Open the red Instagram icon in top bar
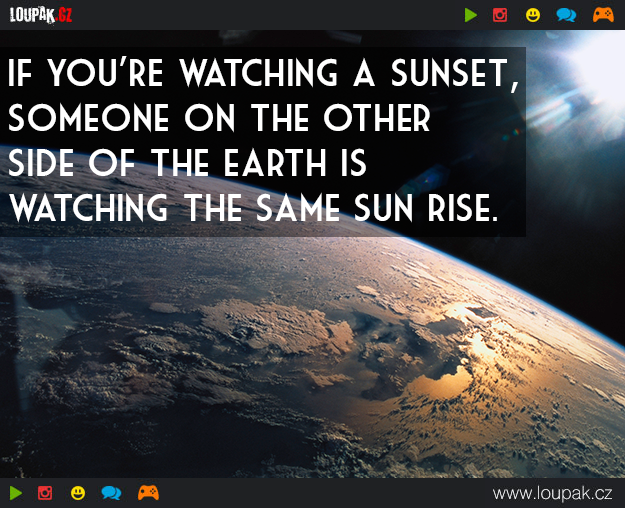 (x=501, y=15)
